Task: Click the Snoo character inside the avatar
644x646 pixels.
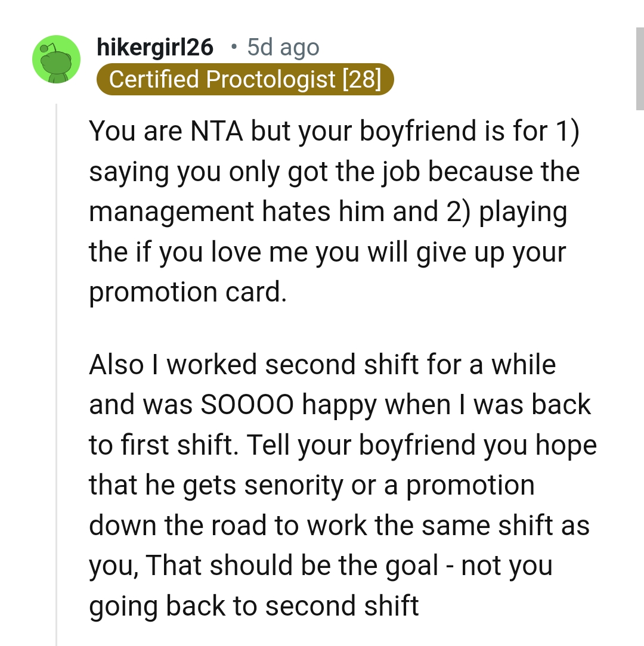Action: (56, 63)
